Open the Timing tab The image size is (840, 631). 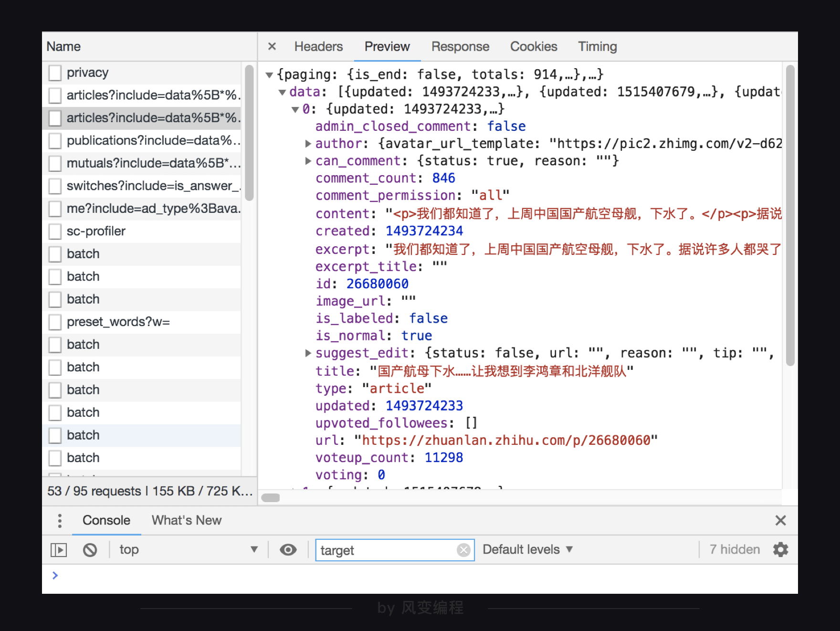[598, 46]
